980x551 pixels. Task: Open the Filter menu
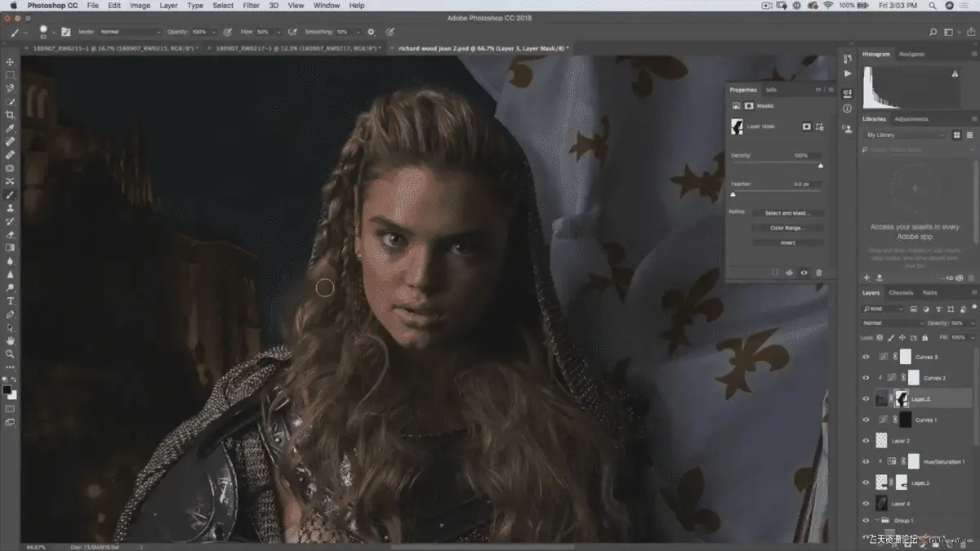[x=251, y=6]
